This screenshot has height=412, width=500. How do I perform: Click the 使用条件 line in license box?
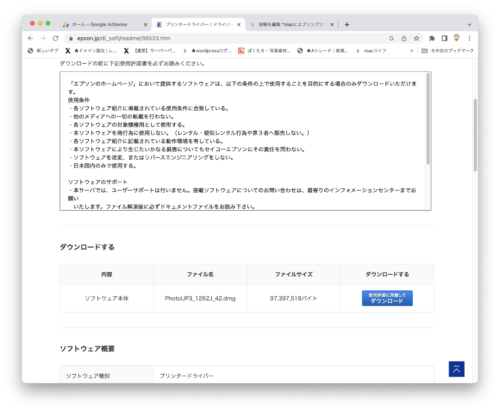pos(79,100)
